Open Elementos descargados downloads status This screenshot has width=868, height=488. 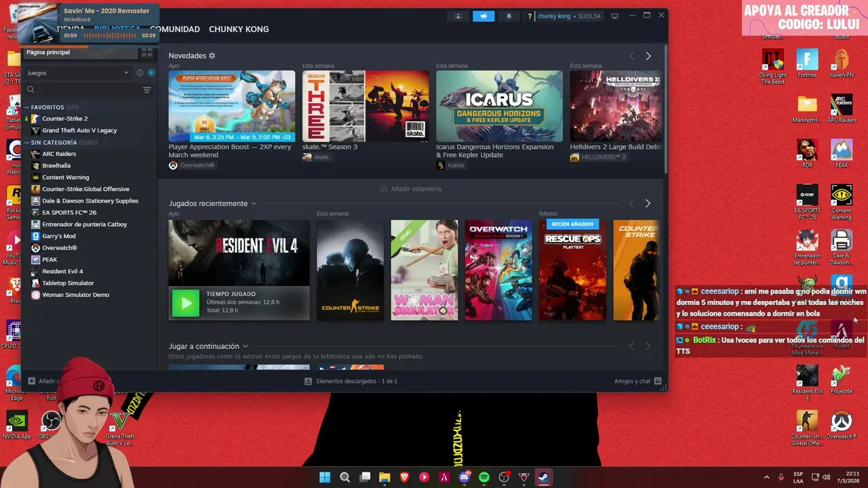[351, 381]
